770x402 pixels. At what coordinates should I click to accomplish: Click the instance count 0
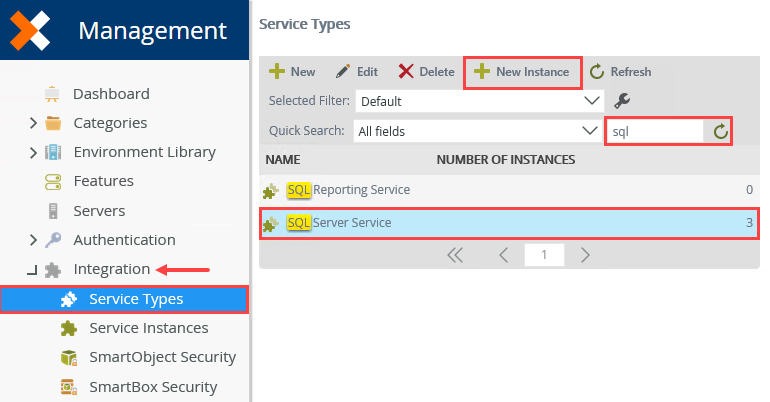(x=749, y=190)
